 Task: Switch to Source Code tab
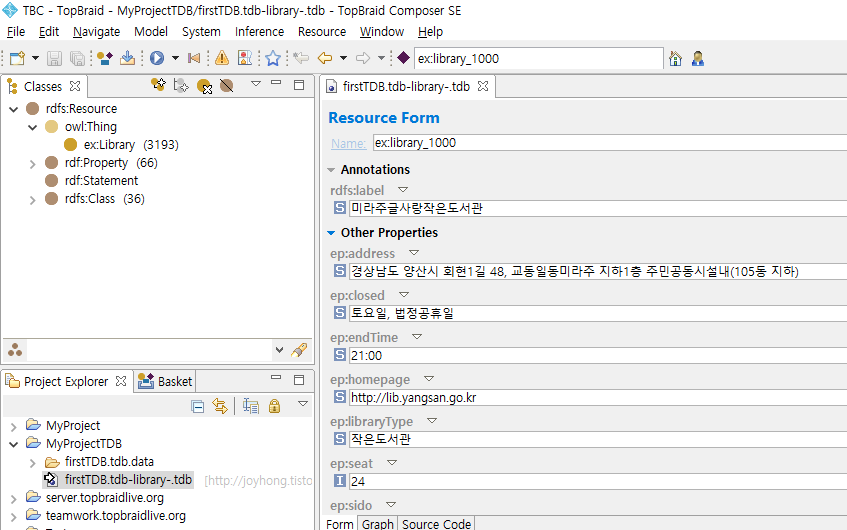click(x=436, y=524)
